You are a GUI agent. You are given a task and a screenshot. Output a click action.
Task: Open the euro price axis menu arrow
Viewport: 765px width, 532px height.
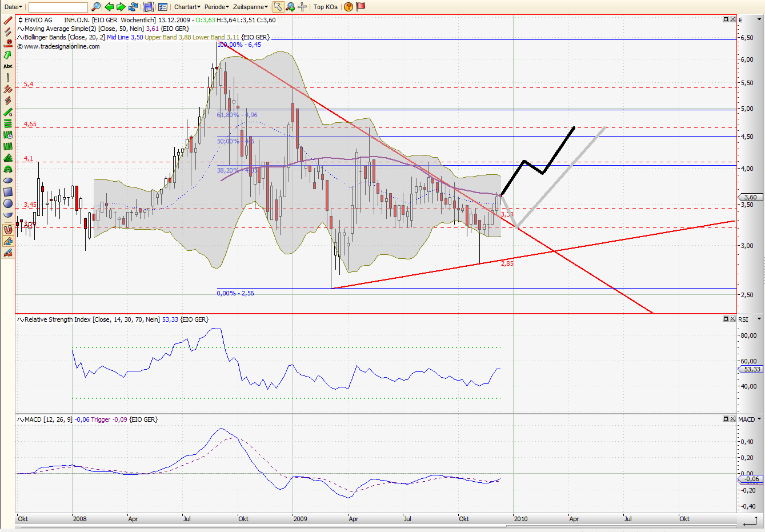(x=759, y=19)
